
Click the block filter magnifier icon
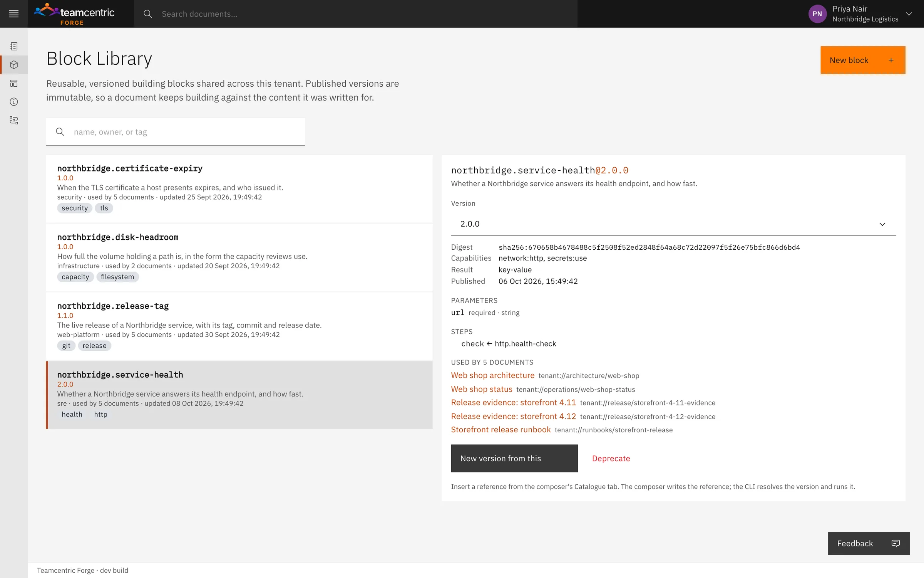pos(60,132)
